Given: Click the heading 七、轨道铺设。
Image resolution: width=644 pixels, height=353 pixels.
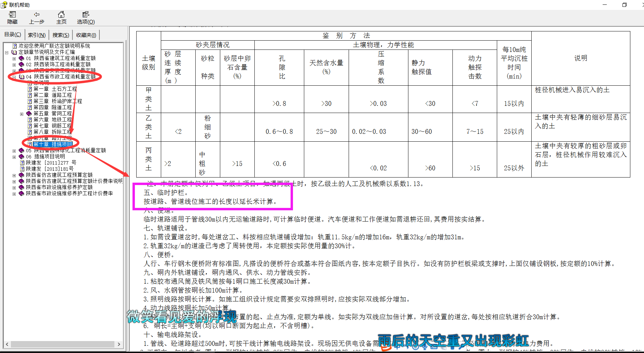Looking at the screenshot, I should pos(166,228).
